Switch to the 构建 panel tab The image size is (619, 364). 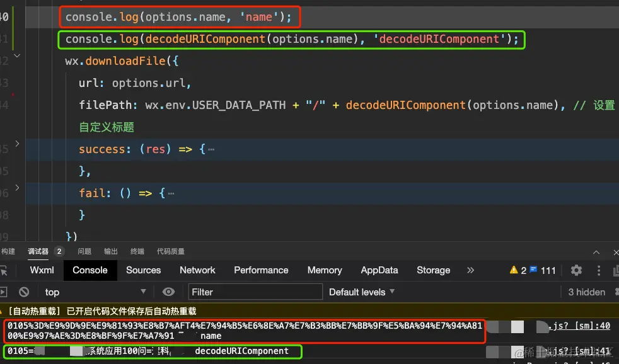pos(8,251)
